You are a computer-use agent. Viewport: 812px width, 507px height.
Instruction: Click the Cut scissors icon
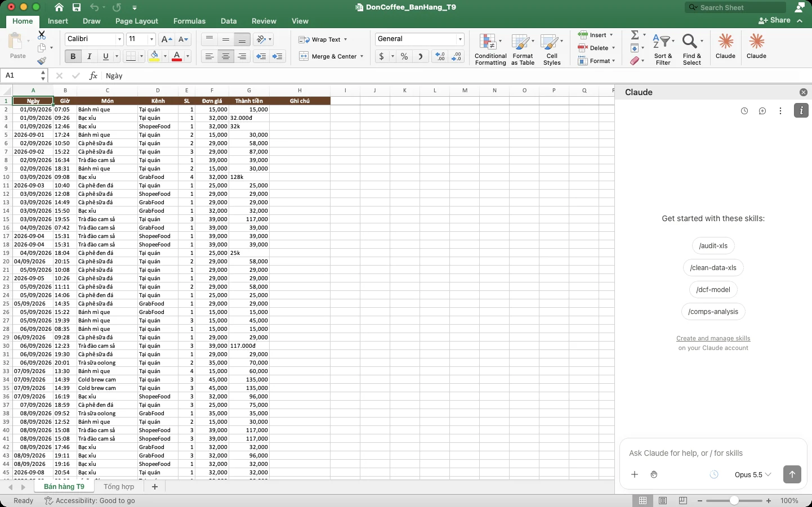click(x=42, y=35)
